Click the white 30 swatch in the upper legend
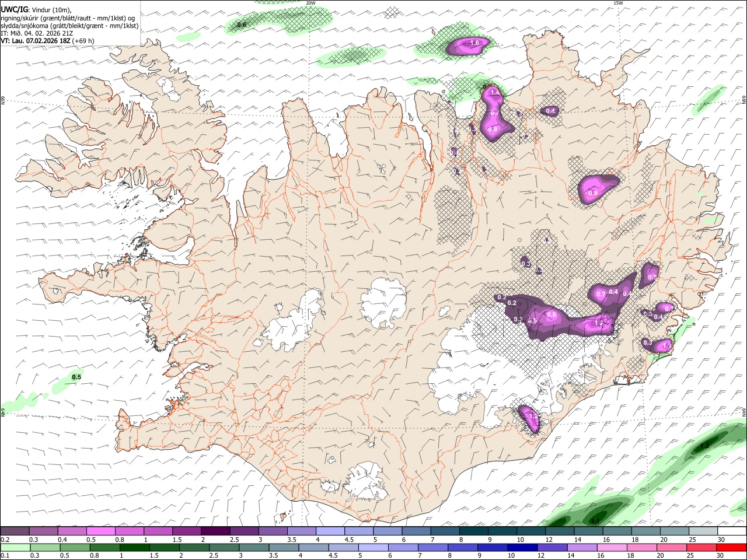Image resolution: width=747 pixels, height=560 pixels. pos(732,531)
